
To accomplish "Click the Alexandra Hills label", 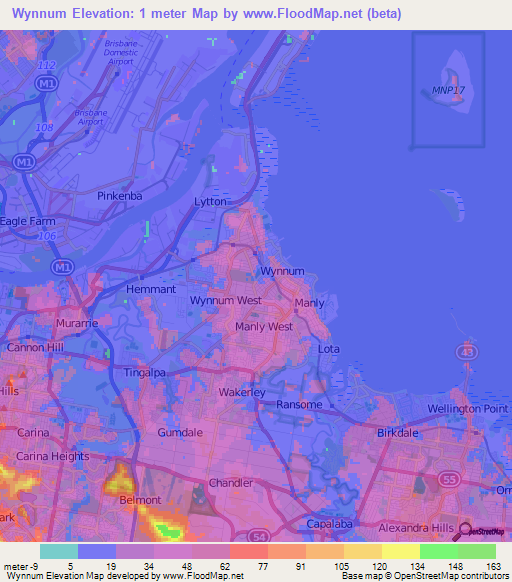I will click(416, 528).
